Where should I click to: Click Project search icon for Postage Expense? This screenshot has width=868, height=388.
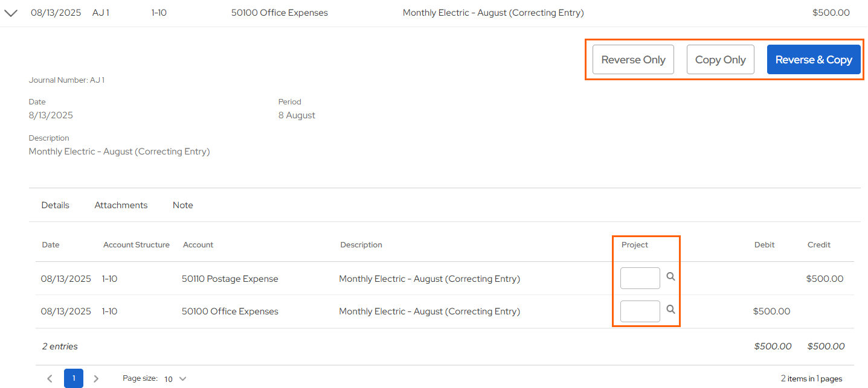pyautogui.click(x=670, y=276)
